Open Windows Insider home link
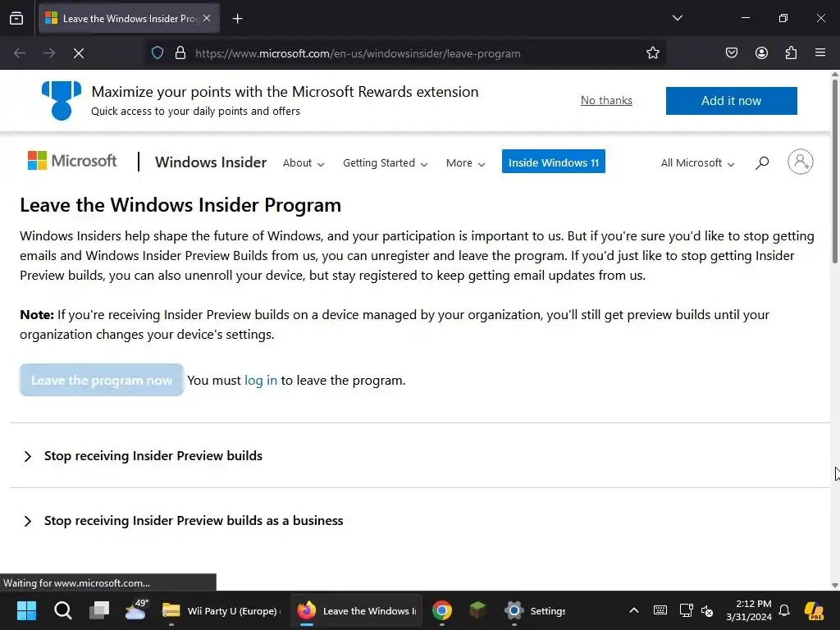Image resolution: width=840 pixels, height=630 pixels. tap(211, 162)
